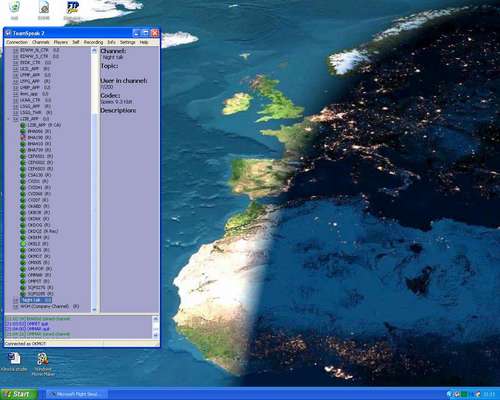Click the WGM Company Channel icon
Screen dimensions: 500x400
pyautogui.click(x=16, y=306)
